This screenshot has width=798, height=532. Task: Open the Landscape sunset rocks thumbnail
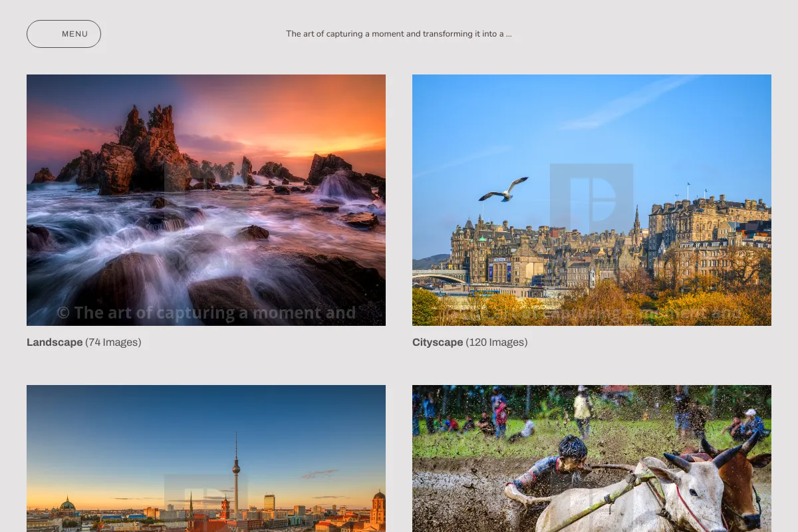(x=206, y=200)
